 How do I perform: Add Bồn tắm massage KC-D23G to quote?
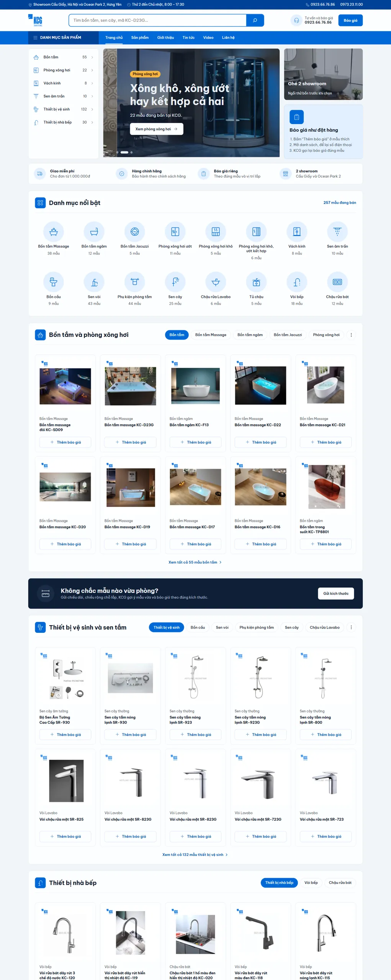131,442
